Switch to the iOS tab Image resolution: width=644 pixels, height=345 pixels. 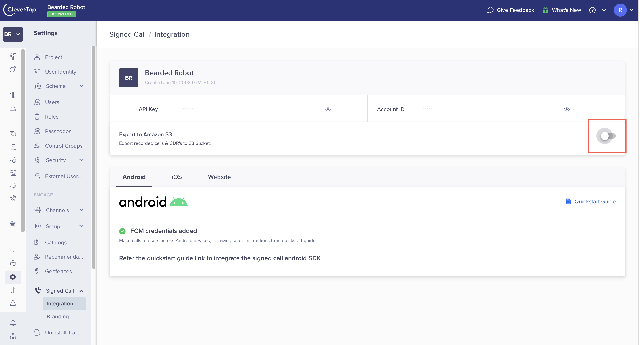(176, 177)
